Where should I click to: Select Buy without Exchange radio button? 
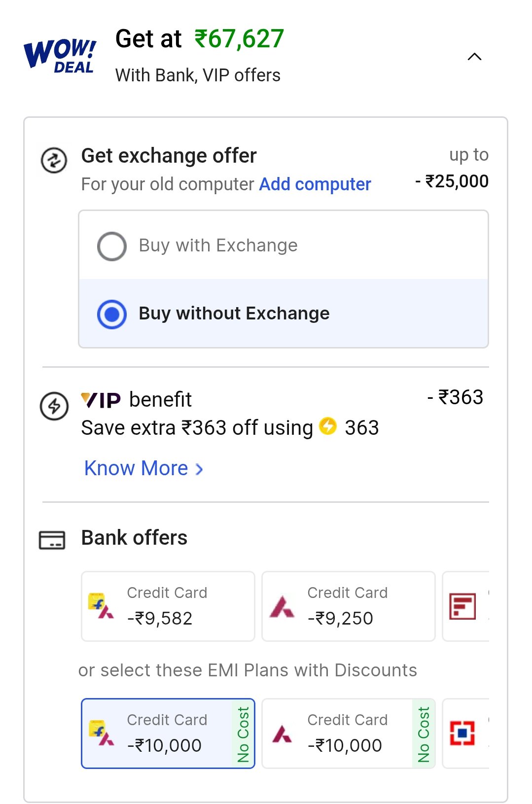point(112,314)
